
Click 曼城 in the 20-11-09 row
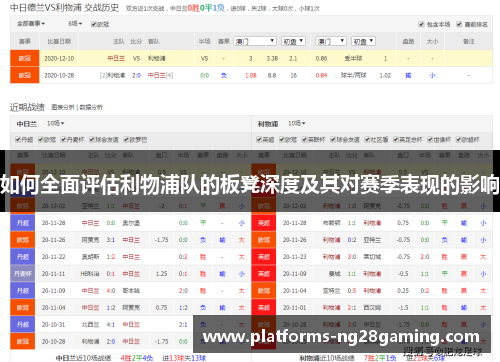coord(334,274)
